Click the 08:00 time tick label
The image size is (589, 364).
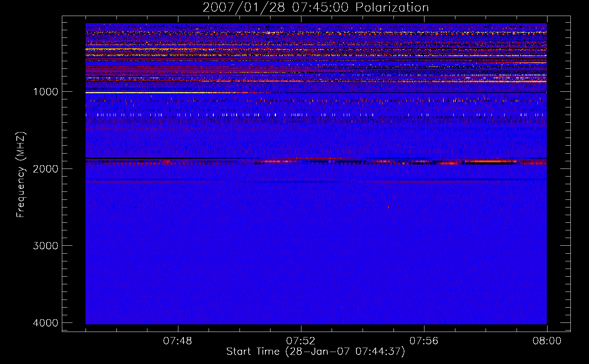(x=547, y=341)
